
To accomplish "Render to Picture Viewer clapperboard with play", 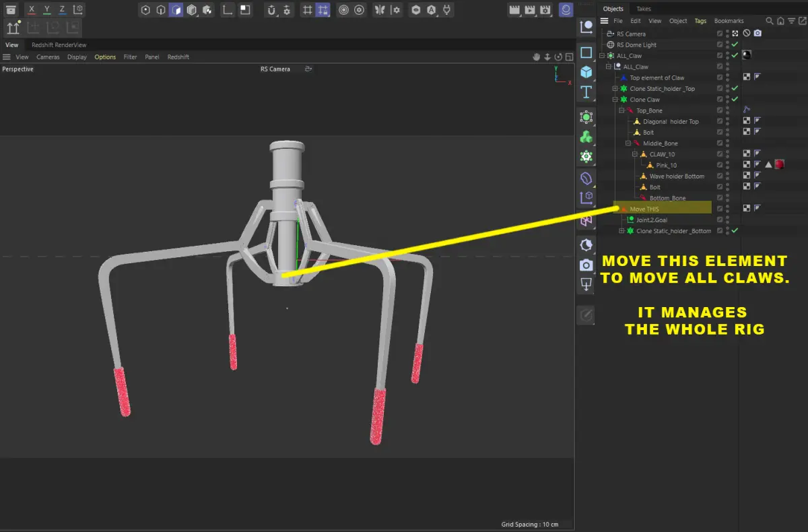I will (x=529, y=10).
